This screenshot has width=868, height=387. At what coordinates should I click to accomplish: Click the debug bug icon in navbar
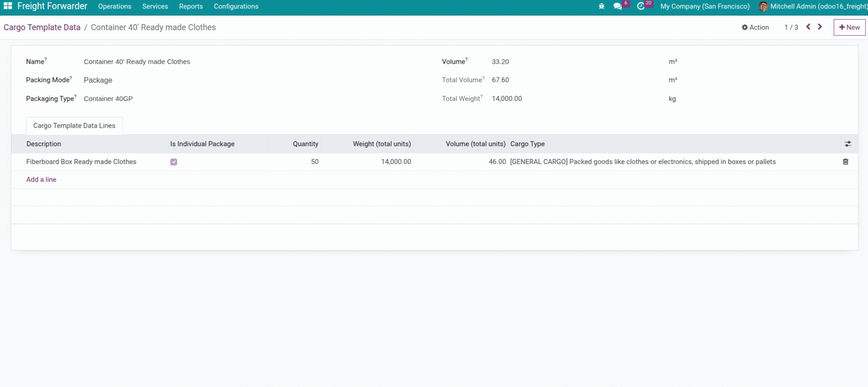tap(601, 6)
